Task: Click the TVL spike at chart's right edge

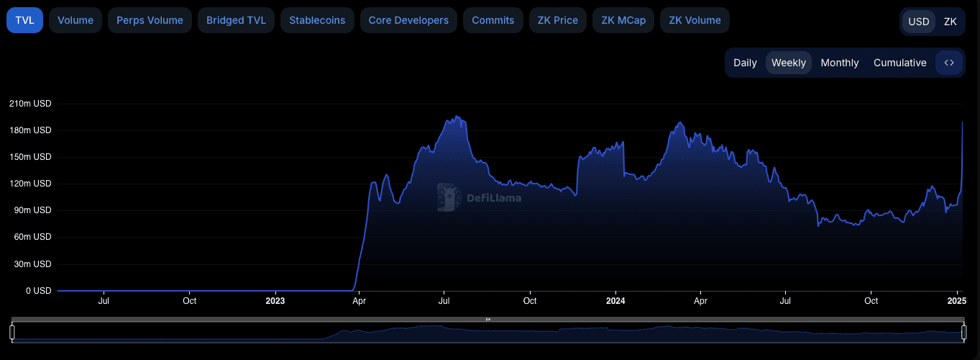Action: point(962,122)
